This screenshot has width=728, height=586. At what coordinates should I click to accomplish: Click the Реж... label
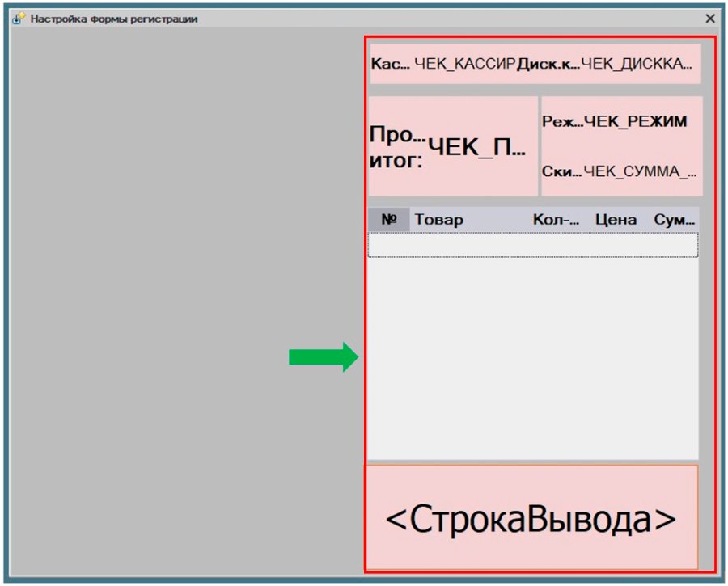pyautogui.click(x=562, y=121)
